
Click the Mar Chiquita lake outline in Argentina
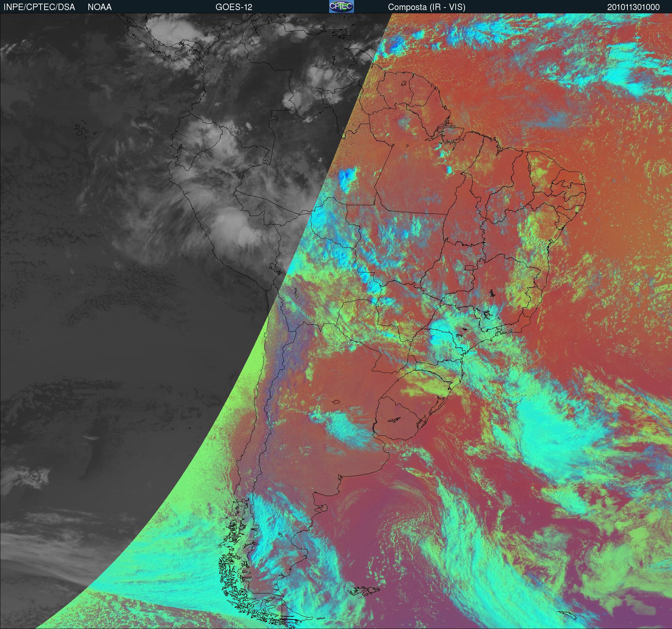pyautogui.click(x=336, y=402)
